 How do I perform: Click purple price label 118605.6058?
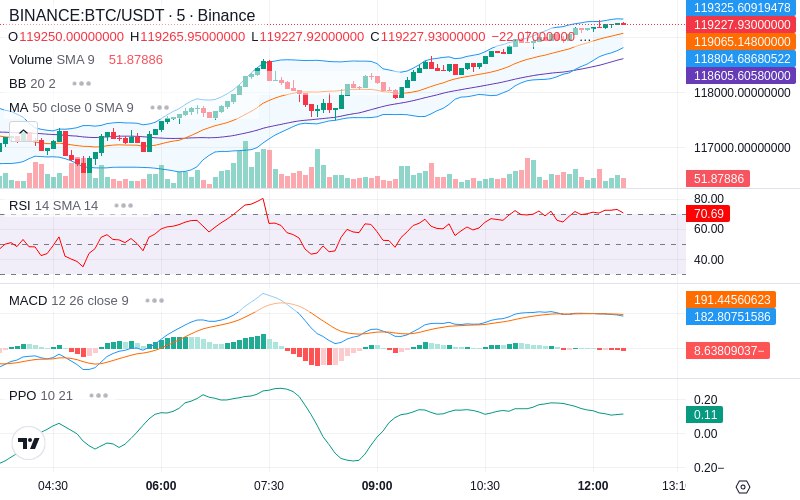coord(741,76)
